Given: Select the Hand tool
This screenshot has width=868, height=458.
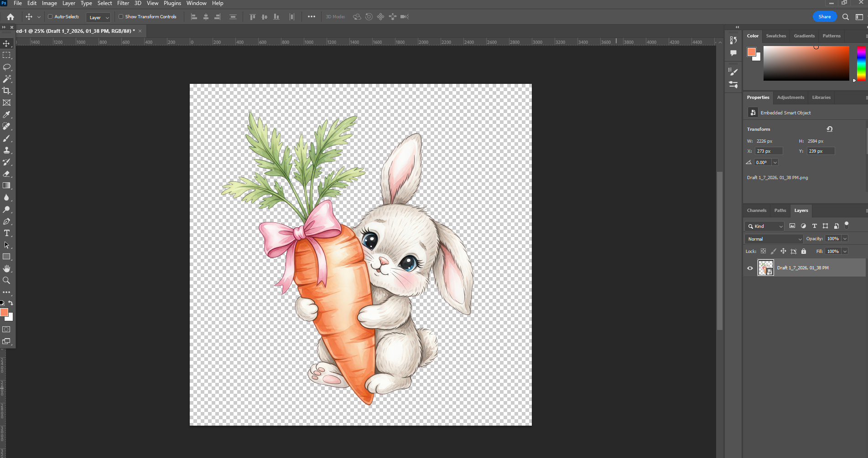Looking at the screenshot, I should (x=6, y=268).
